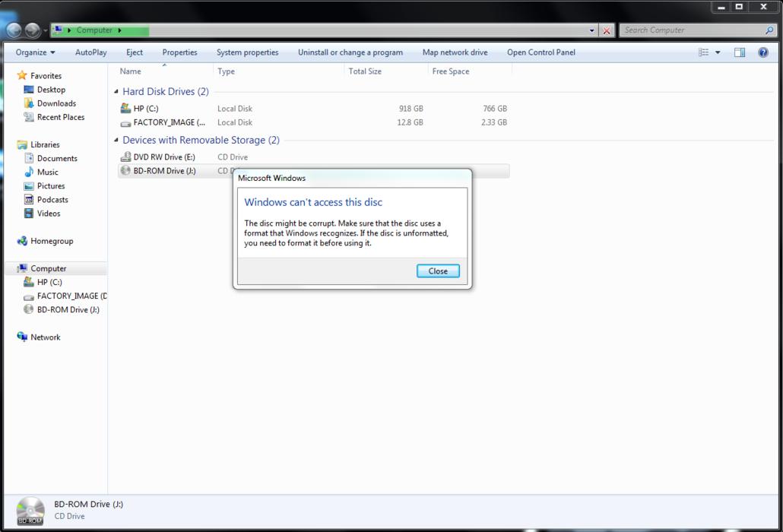Open Downloads under Favorites

pyautogui.click(x=56, y=103)
